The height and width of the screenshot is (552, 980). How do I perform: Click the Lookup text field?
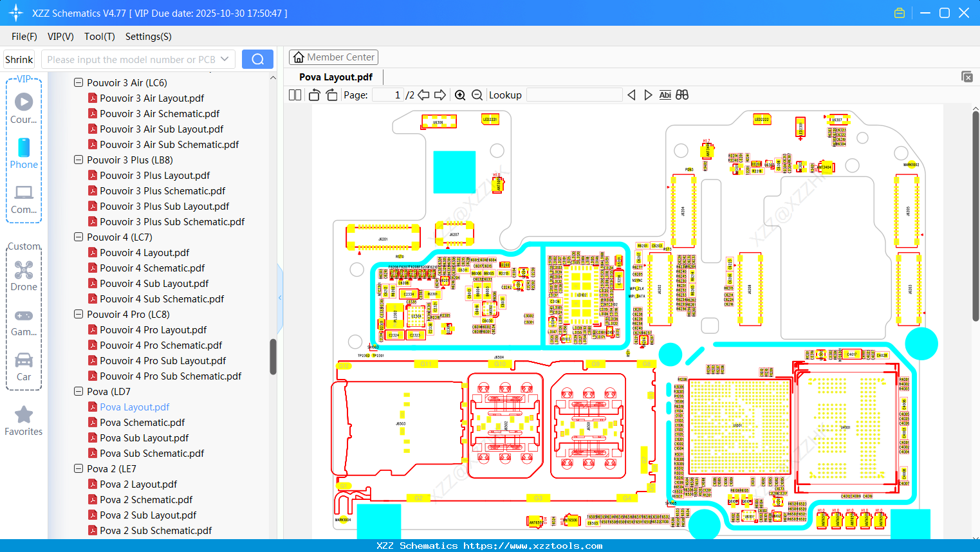[575, 95]
